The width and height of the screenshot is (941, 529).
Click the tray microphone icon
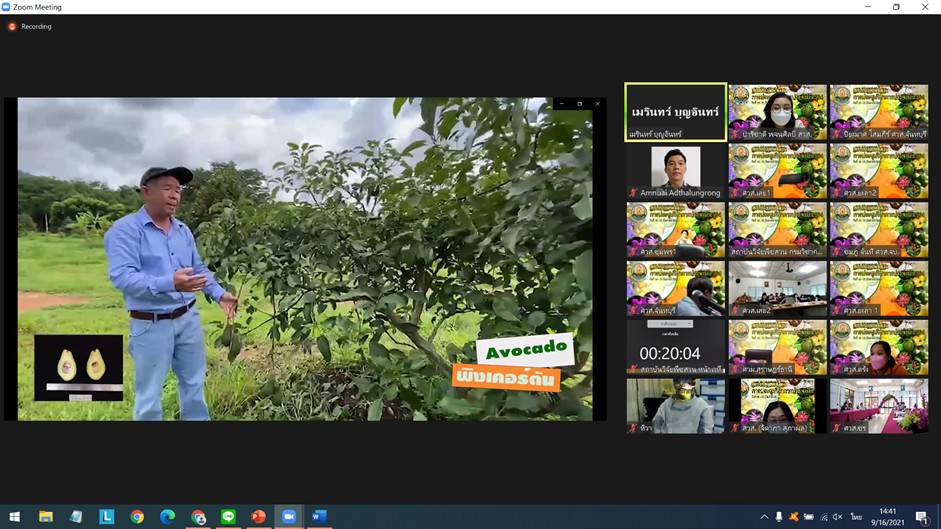click(x=779, y=517)
